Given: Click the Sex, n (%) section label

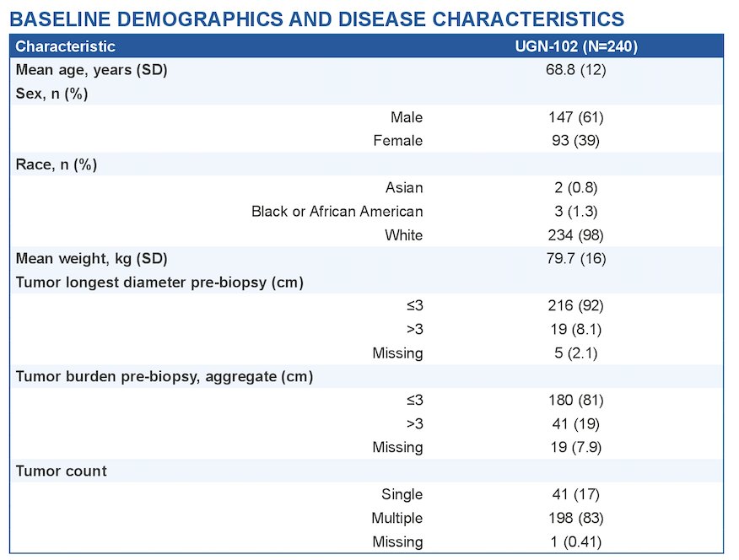Looking at the screenshot, I should [51, 94].
